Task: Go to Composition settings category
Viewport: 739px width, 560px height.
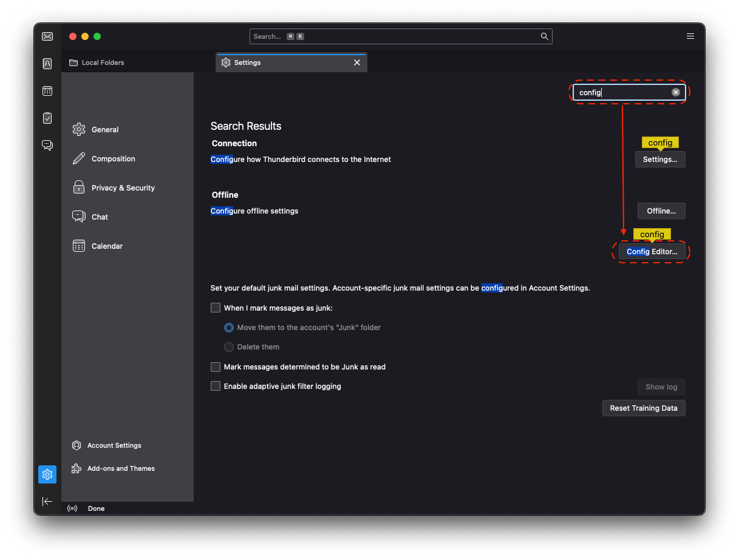Action: click(x=113, y=159)
